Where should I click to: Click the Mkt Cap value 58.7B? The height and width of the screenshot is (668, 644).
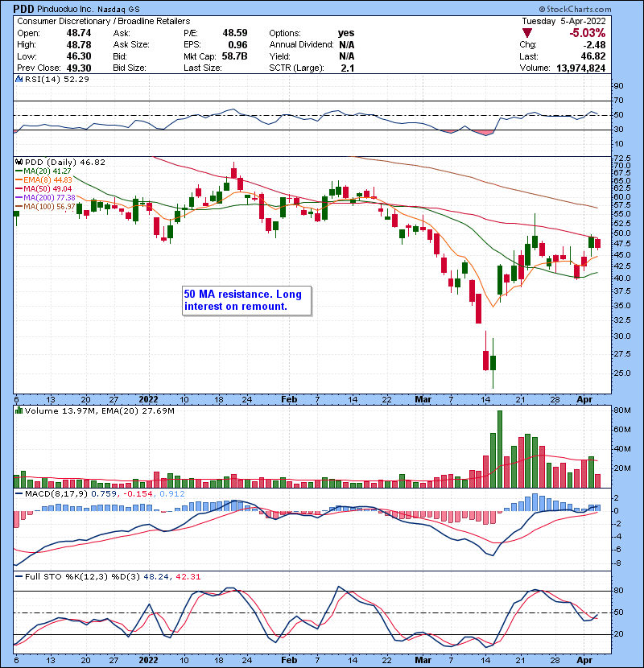234,56
